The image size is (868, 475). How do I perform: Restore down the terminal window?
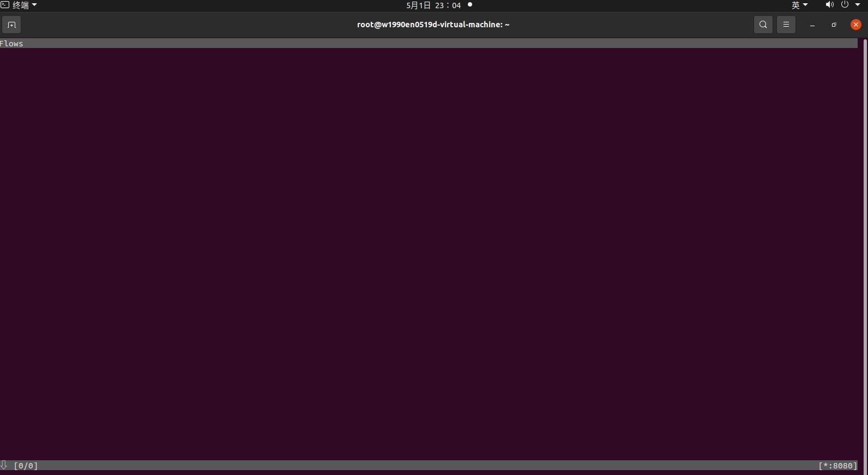[834, 25]
